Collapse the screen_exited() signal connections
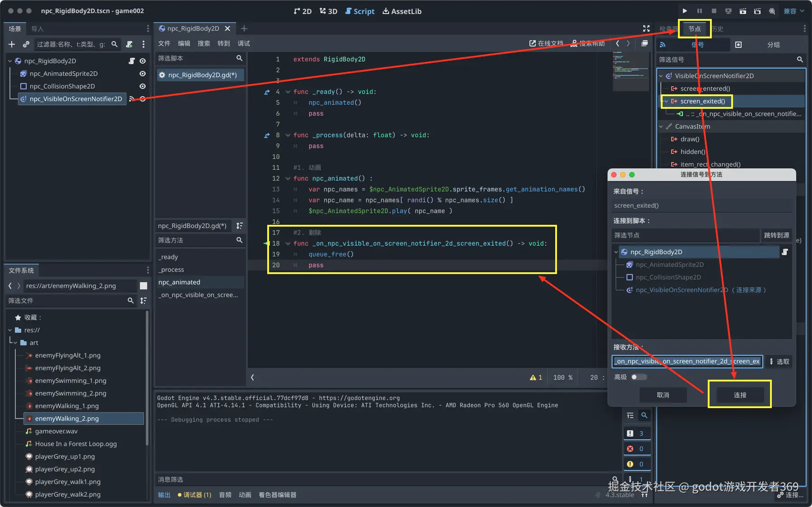The height and width of the screenshot is (507, 812). click(666, 101)
